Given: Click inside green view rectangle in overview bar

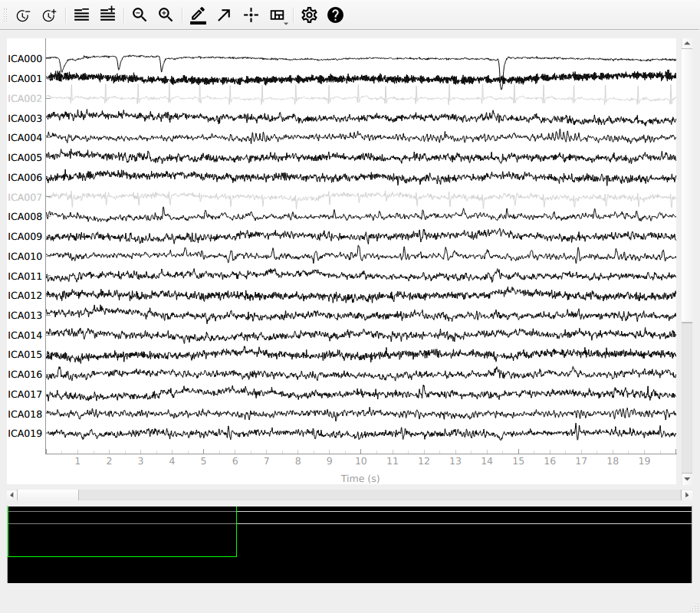Looking at the screenshot, I should point(122,532).
